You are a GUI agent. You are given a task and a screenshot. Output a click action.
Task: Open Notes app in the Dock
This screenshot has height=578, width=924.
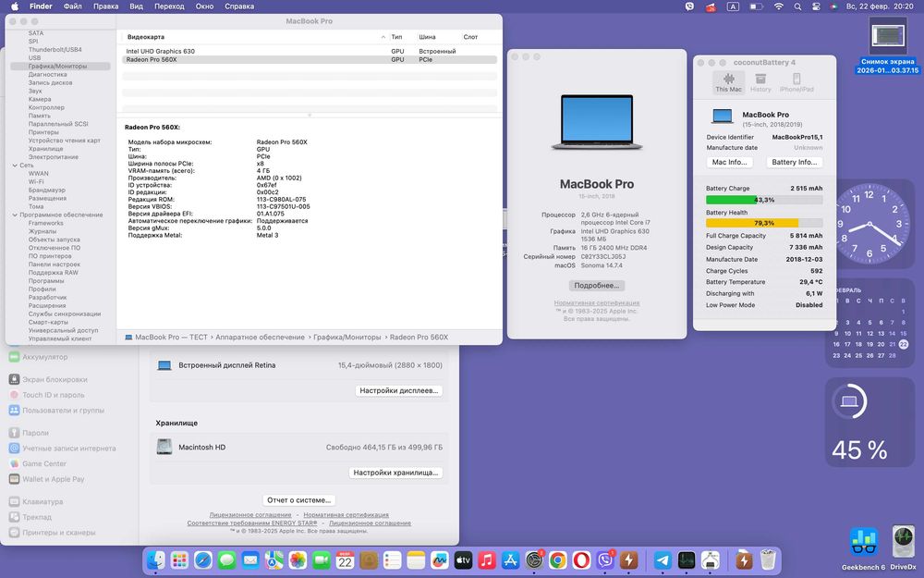pos(416,560)
